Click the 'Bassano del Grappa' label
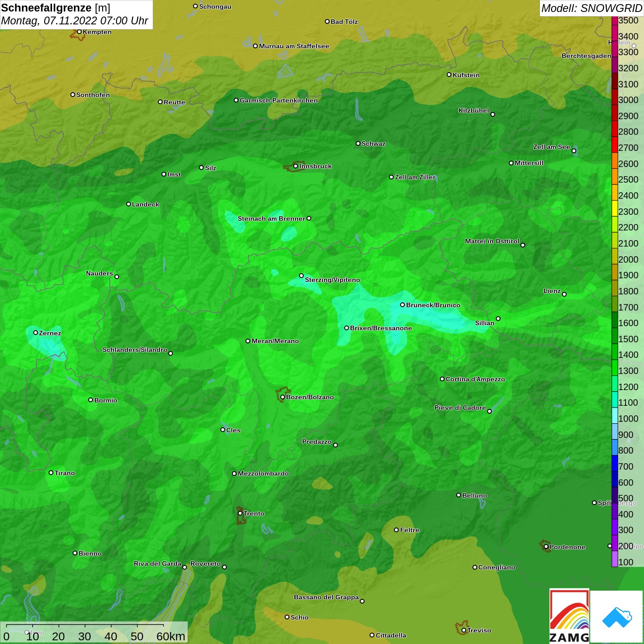Screen dimensions: 644x644 [327, 597]
